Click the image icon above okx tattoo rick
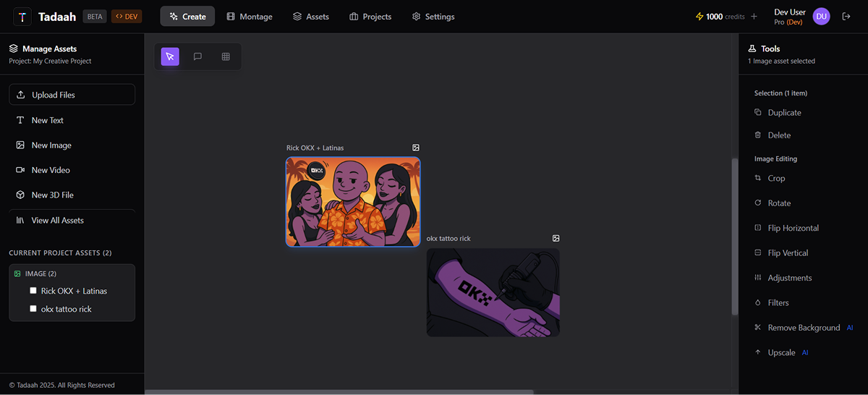 click(x=556, y=238)
